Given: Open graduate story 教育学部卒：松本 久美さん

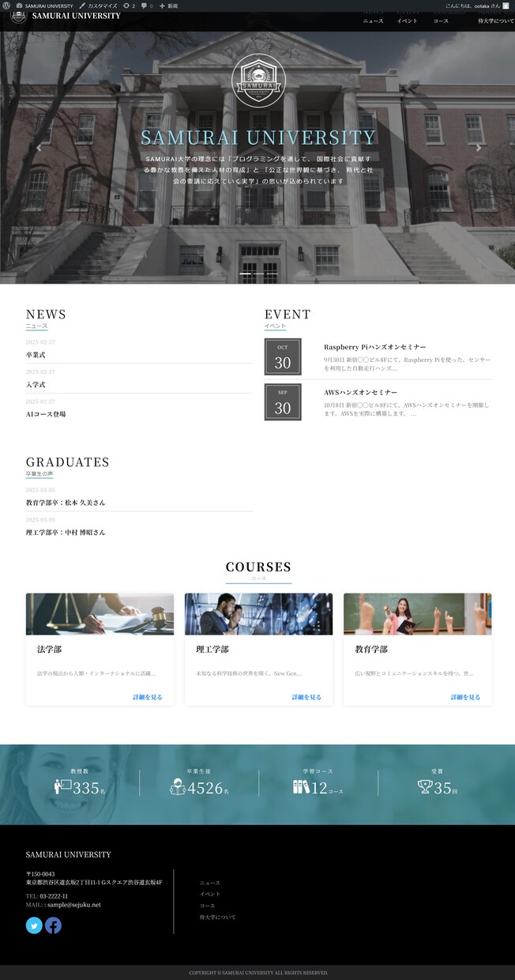Looking at the screenshot, I should tap(66, 503).
